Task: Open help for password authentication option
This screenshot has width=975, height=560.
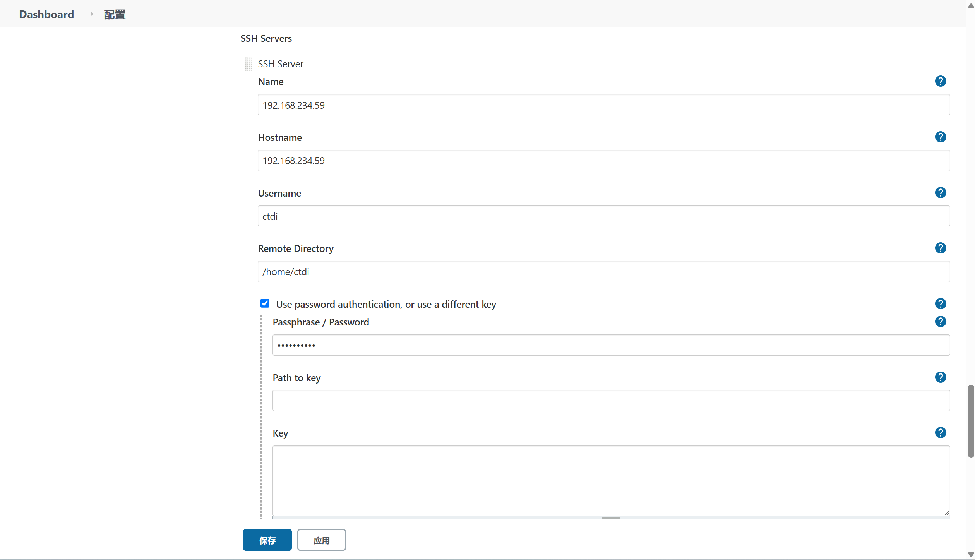Action: [x=940, y=304]
